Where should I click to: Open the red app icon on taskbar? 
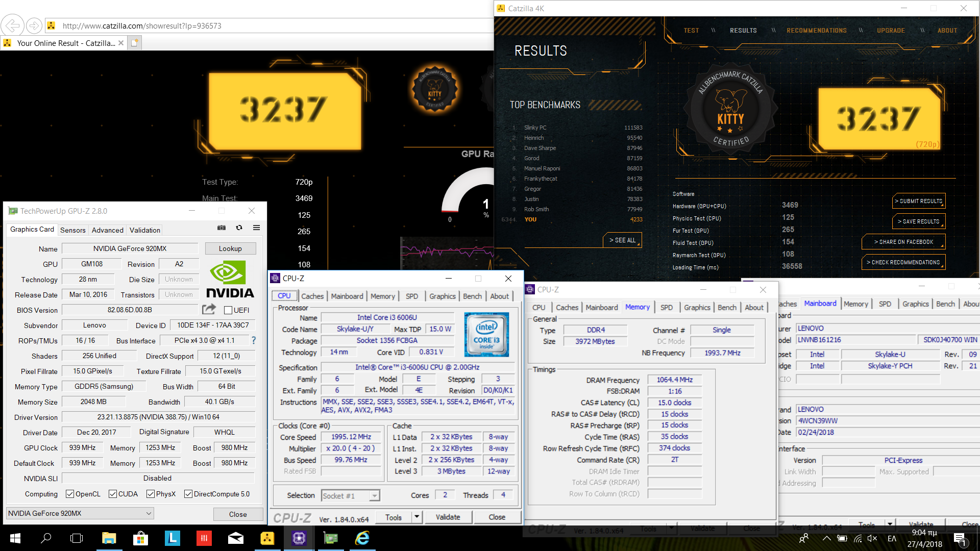click(x=204, y=538)
